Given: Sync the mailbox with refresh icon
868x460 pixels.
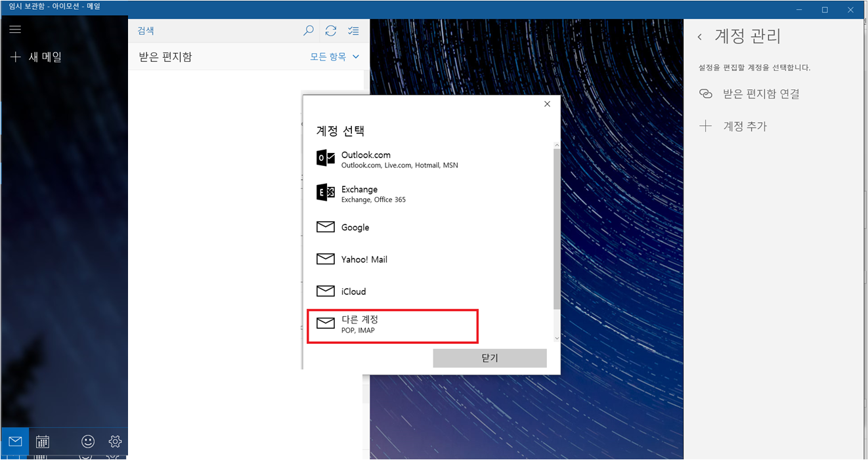Looking at the screenshot, I should 331,31.
